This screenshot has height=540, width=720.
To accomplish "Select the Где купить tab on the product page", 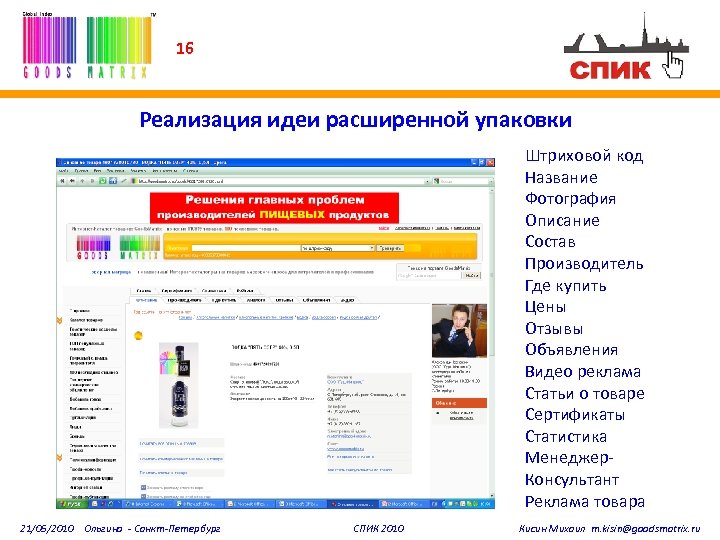I will pyautogui.click(x=224, y=300).
